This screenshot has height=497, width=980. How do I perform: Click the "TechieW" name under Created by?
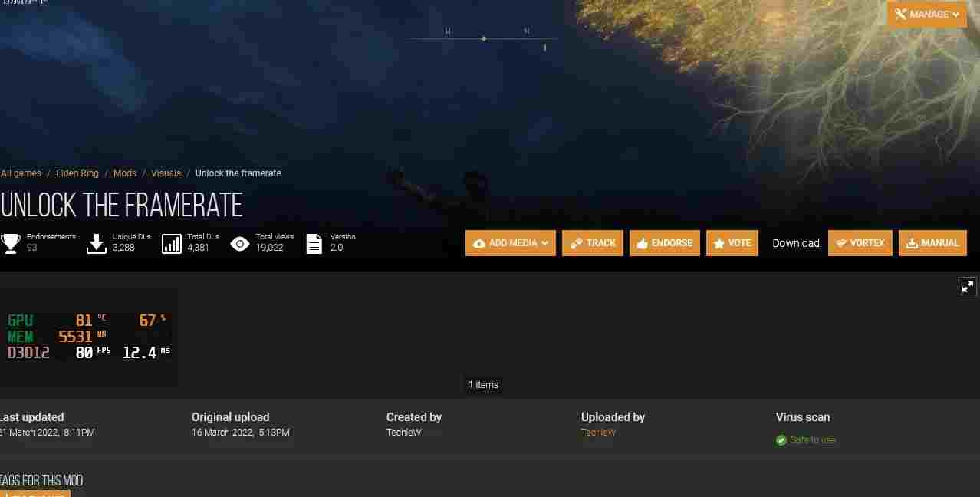coord(404,433)
